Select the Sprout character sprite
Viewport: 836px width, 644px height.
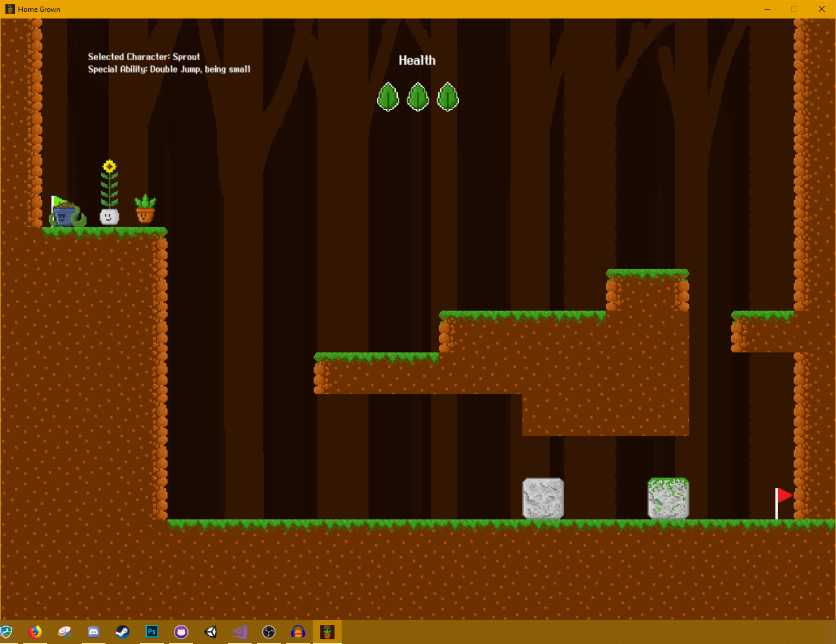(x=108, y=216)
